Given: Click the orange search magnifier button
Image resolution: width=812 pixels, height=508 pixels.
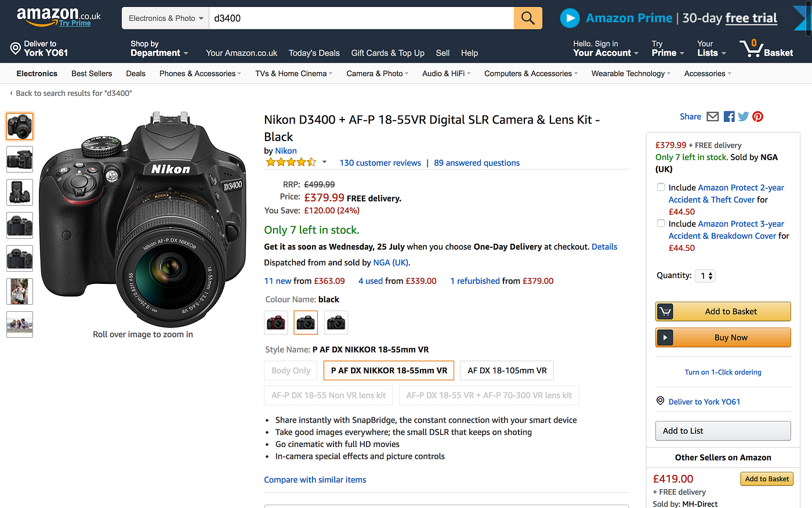Looking at the screenshot, I should pyautogui.click(x=528, y=18).
